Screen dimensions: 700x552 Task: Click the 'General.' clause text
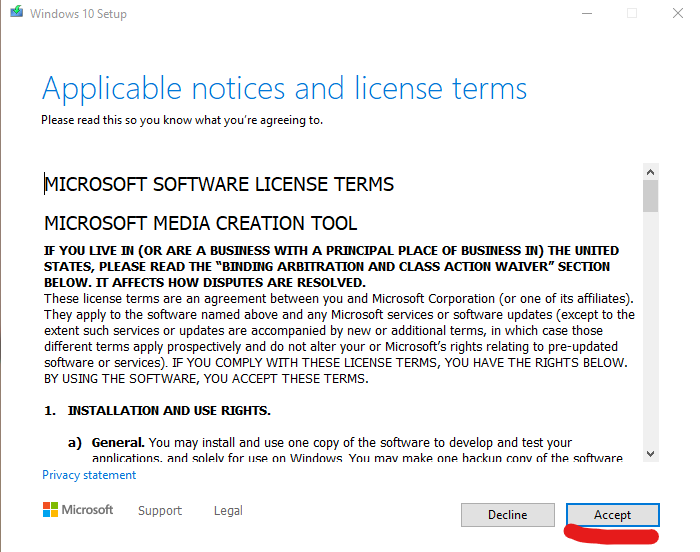click(x=118, y=443)
